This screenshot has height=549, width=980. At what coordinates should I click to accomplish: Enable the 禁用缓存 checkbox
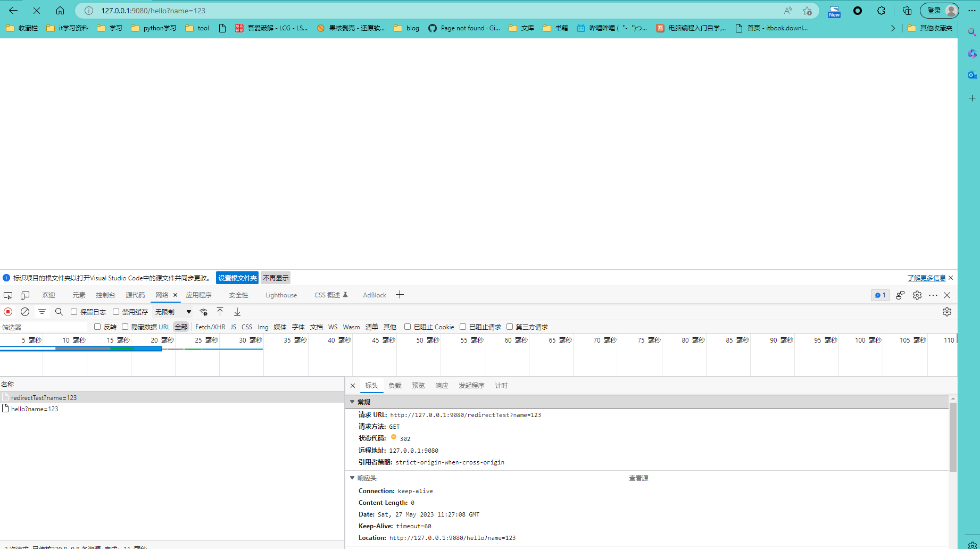coord(116,312)
